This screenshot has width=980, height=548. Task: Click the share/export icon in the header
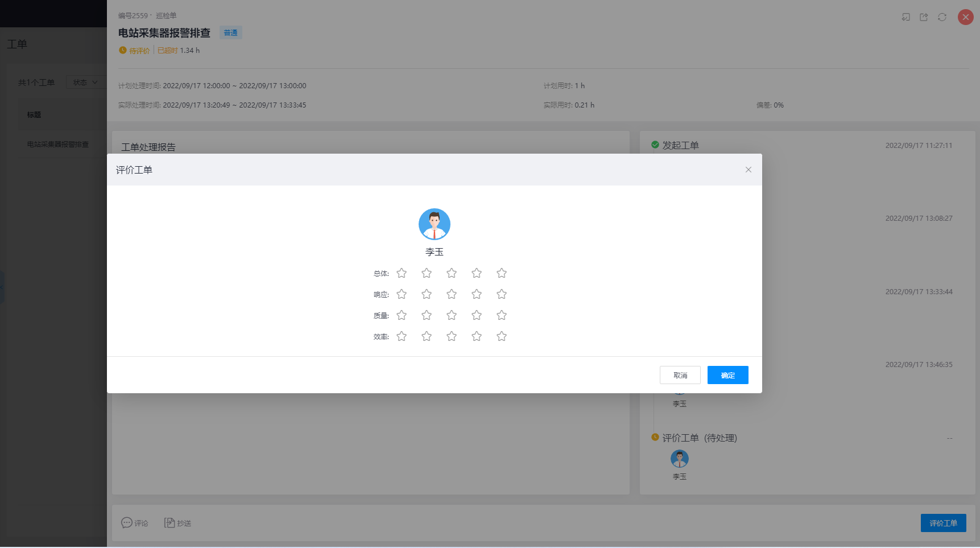click(924, 17)
